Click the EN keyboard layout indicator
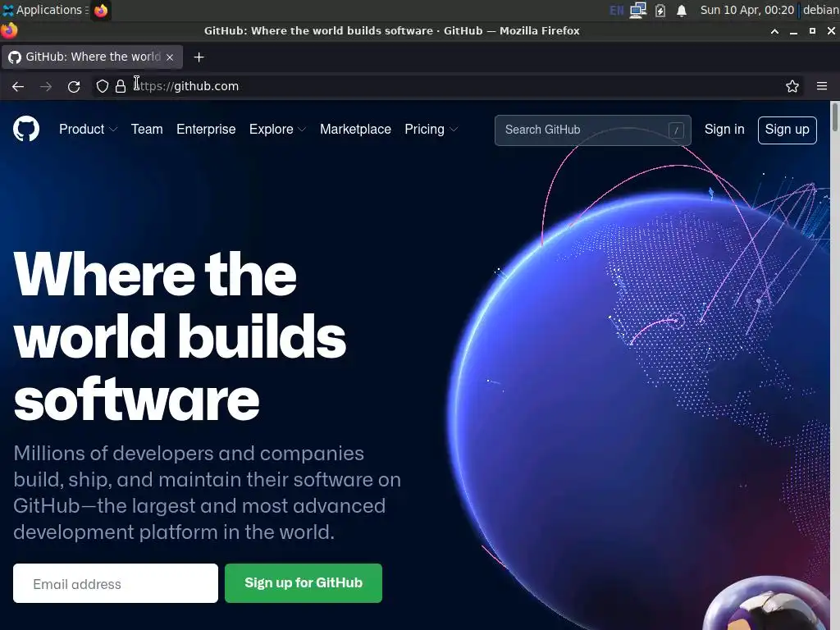Viewport: 840px width, 630px height. click(617, 10)
